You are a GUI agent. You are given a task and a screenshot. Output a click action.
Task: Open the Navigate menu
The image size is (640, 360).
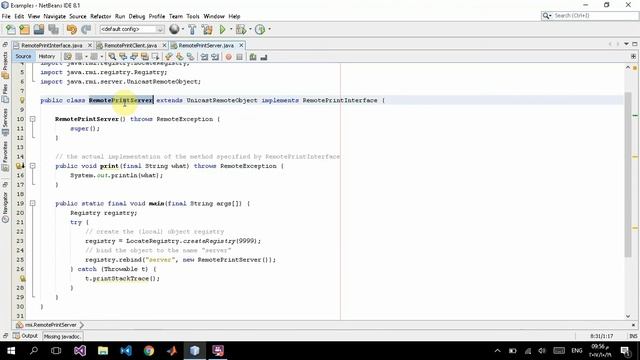pyautogui.click(x=55, y=16)
